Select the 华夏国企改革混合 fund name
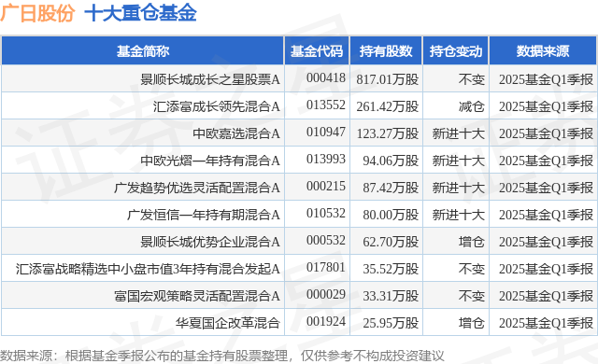598x364 pixels. tap(228, 323)
